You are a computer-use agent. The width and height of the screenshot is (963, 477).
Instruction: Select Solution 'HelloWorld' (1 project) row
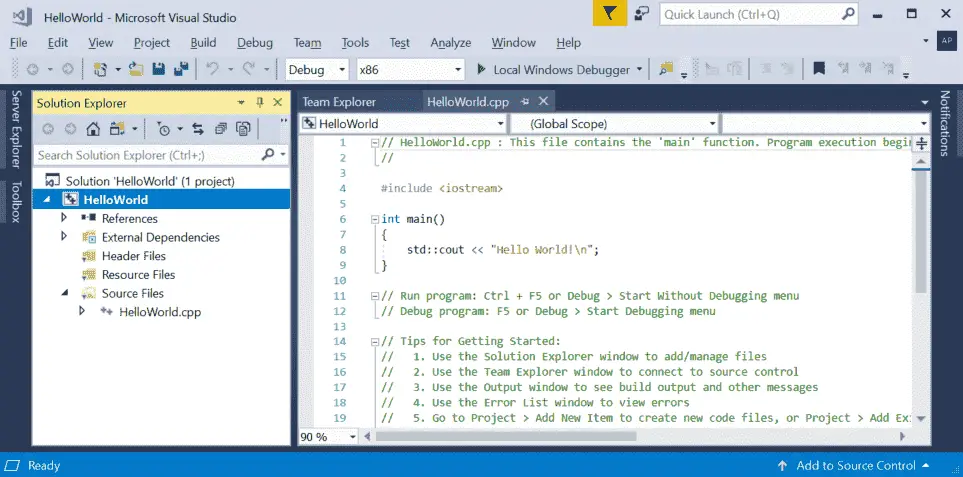(x=161, y=181)
